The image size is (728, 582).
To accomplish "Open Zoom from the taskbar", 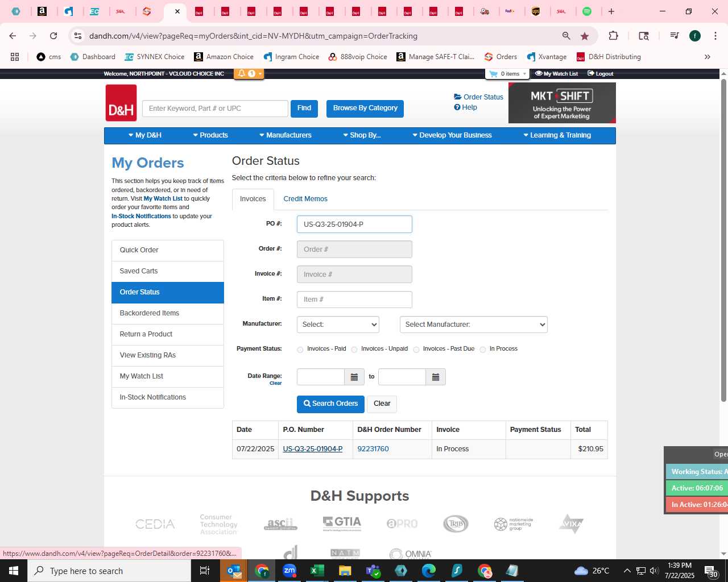I will [x=289, y=571].
